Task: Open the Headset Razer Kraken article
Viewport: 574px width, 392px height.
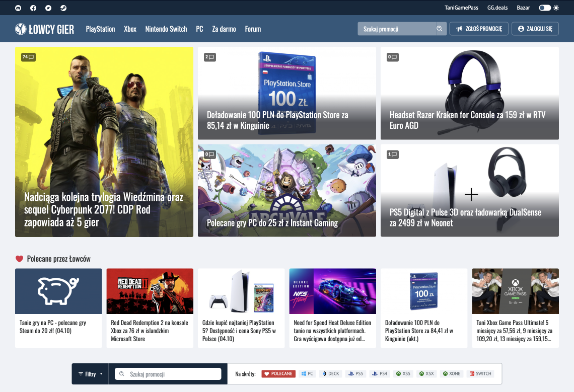Action: pyautogui.click(x=470, y=93)
